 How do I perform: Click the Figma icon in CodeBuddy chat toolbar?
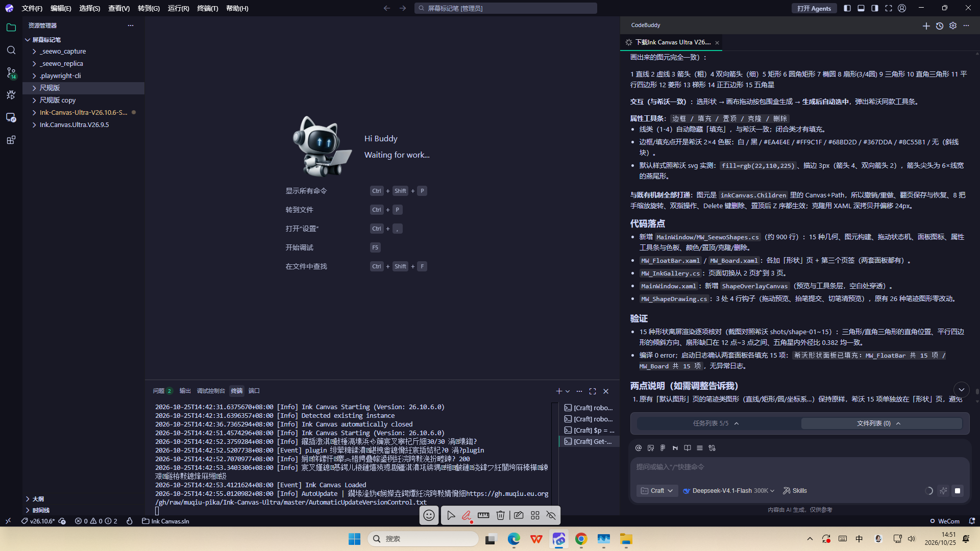tap(663, 448)
